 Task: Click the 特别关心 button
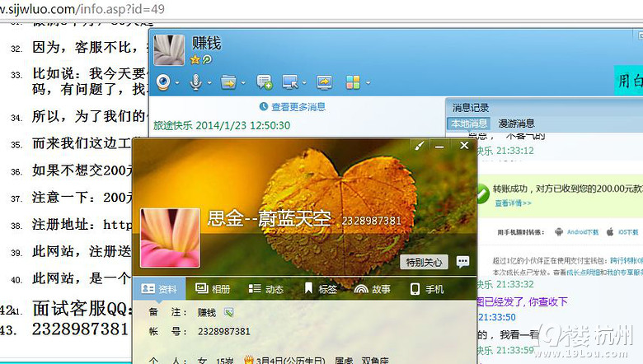[x=424, y=262]
